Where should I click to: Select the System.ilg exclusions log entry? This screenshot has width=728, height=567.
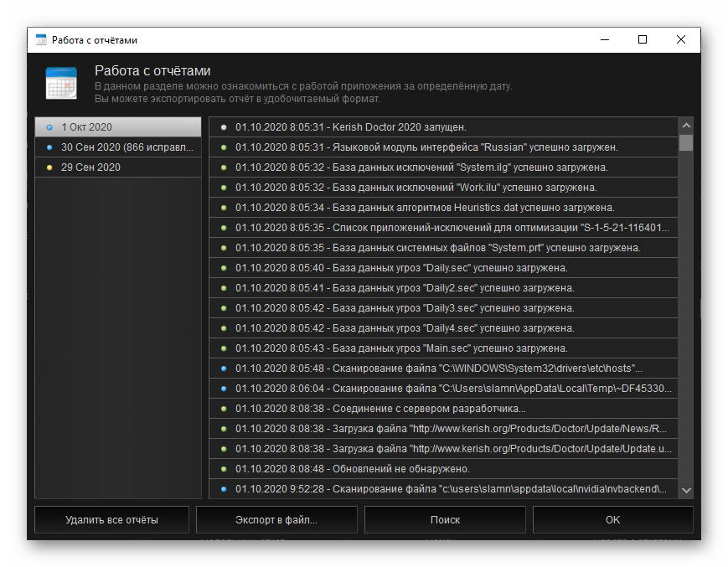pyautogui.click(x=443, y=167)
